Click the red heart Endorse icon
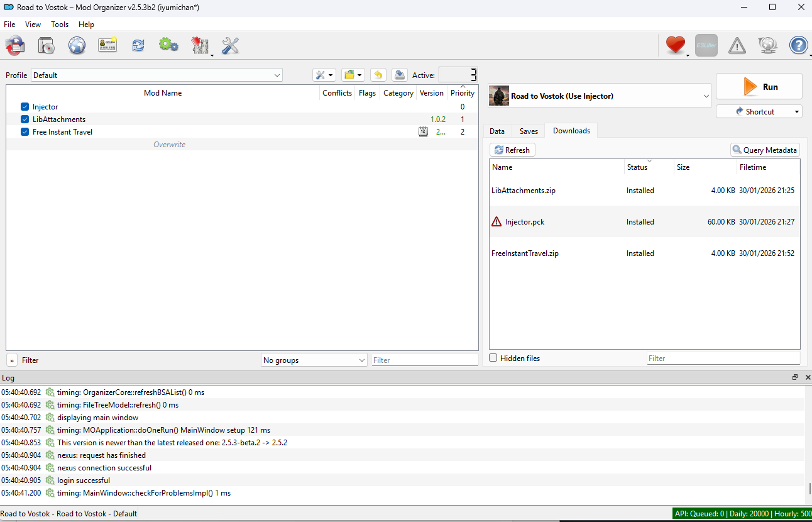The image size is (812, 522). pyautogui.click(x=675, y=45)
